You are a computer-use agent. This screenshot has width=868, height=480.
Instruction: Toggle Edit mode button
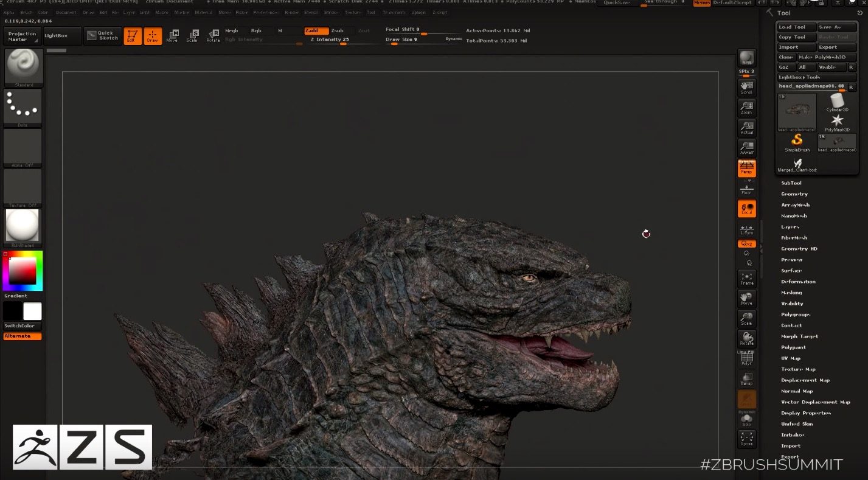[x=133, y=36]
